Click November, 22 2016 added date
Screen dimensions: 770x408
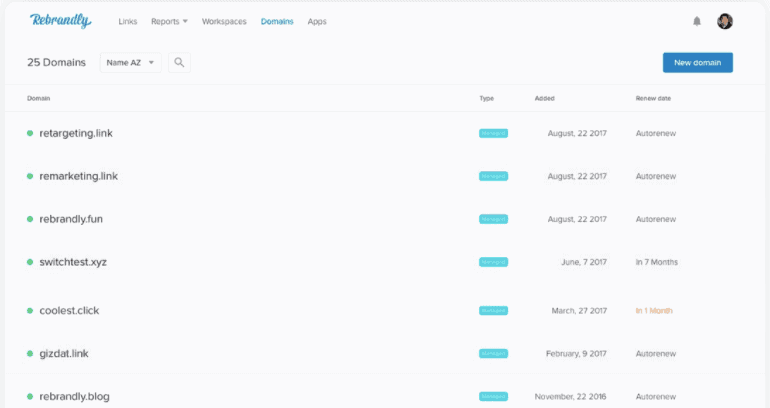[x=570, y=396]
